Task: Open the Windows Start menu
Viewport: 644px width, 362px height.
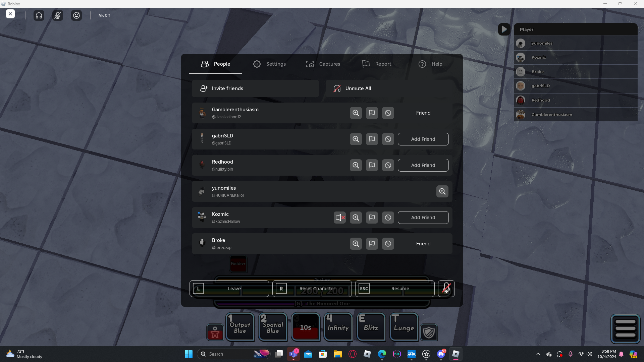Action: pos(189,354)
